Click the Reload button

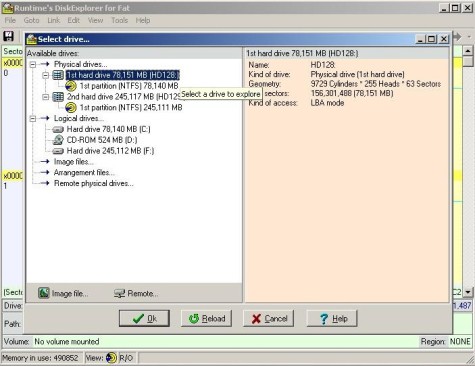207,318
